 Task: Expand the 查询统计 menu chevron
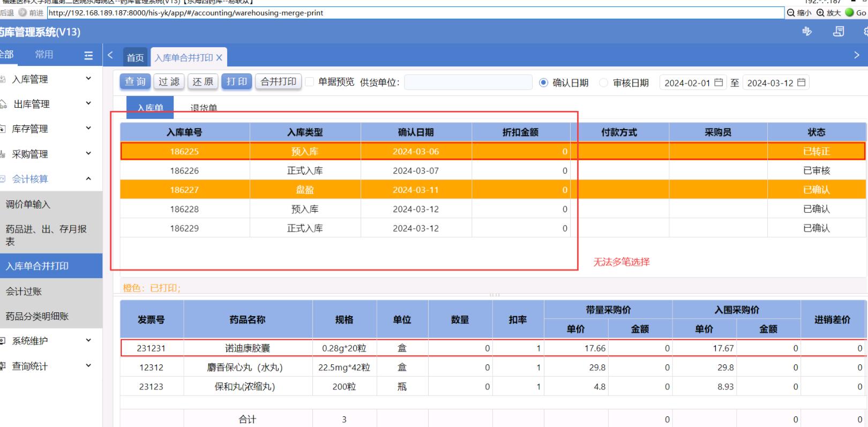coord(88,365)
